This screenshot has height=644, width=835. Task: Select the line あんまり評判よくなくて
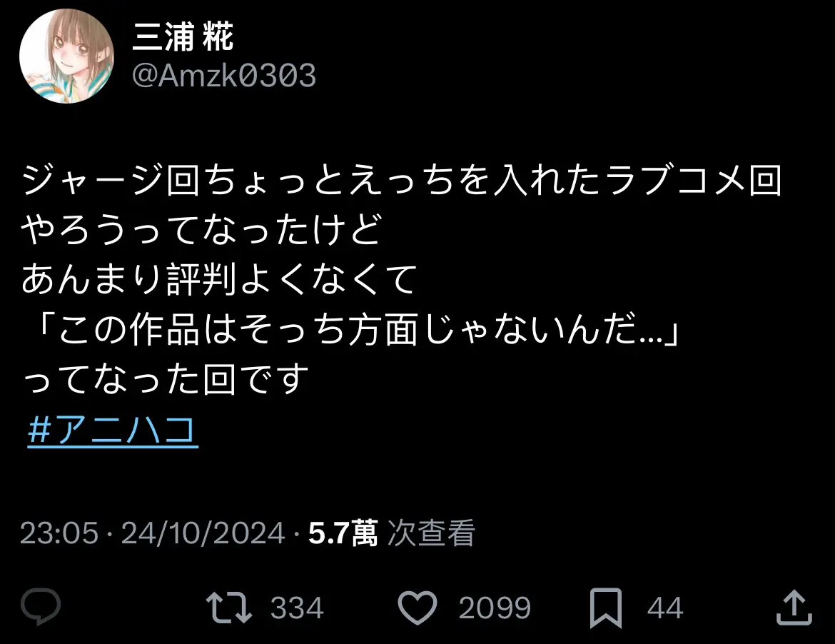coord(218,279)
